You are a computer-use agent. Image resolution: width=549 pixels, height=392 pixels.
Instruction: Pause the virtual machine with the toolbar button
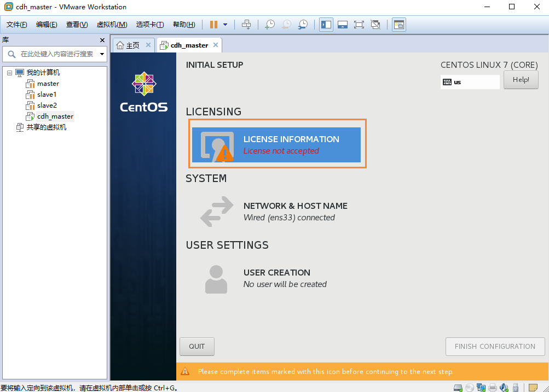pos(213,25)
